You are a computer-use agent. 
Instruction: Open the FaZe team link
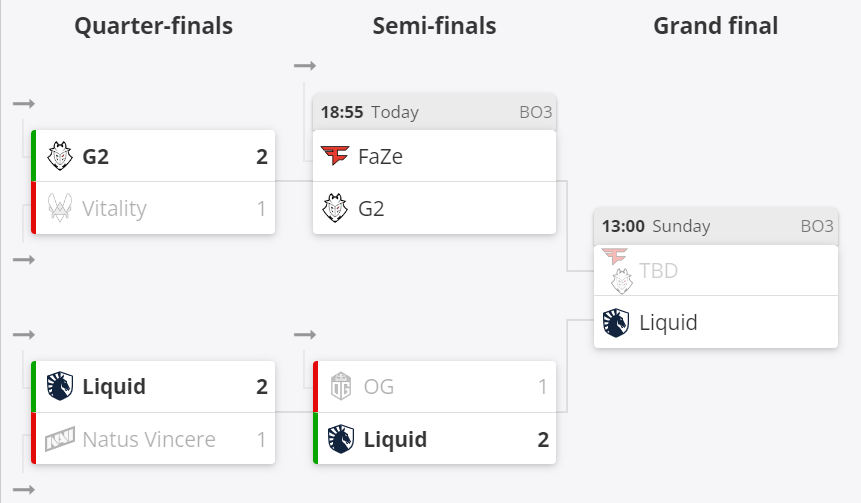click(380, 156)
